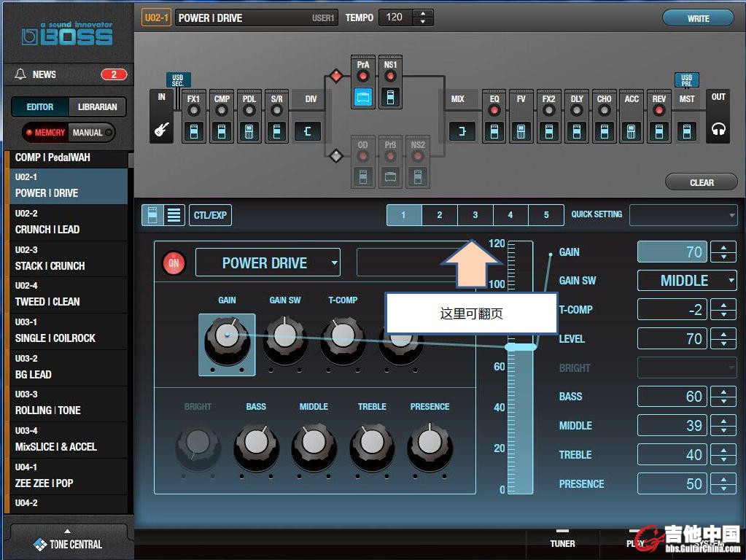Switch to the LIBRARIAN tab

97,106
